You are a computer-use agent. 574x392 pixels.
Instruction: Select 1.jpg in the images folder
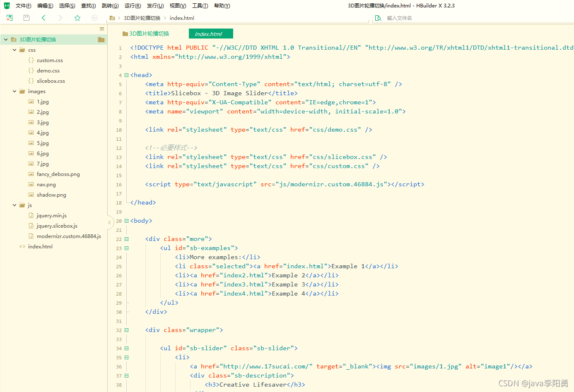pos(43,101)
